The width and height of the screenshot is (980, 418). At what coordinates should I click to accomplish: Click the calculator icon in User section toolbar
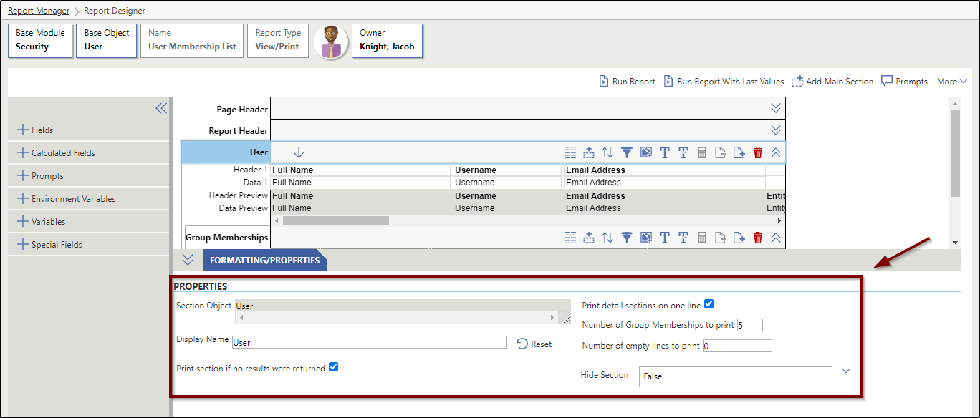702,152
